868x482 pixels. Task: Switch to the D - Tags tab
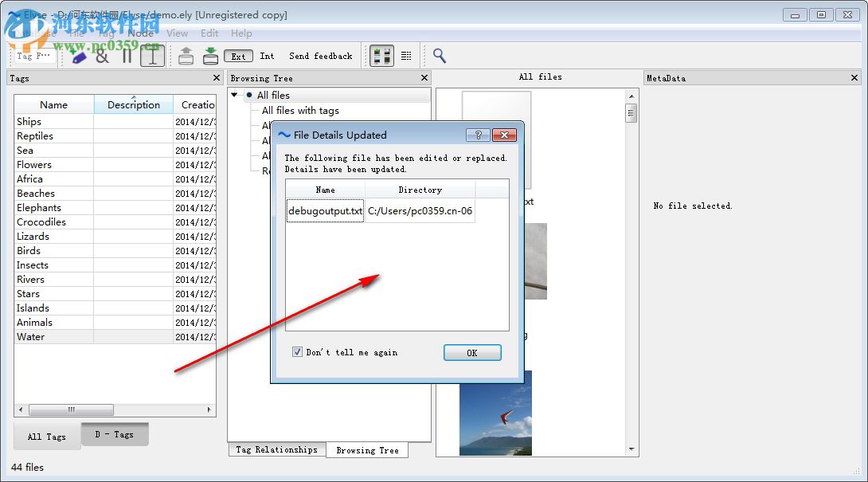click(x=115, y=434)
